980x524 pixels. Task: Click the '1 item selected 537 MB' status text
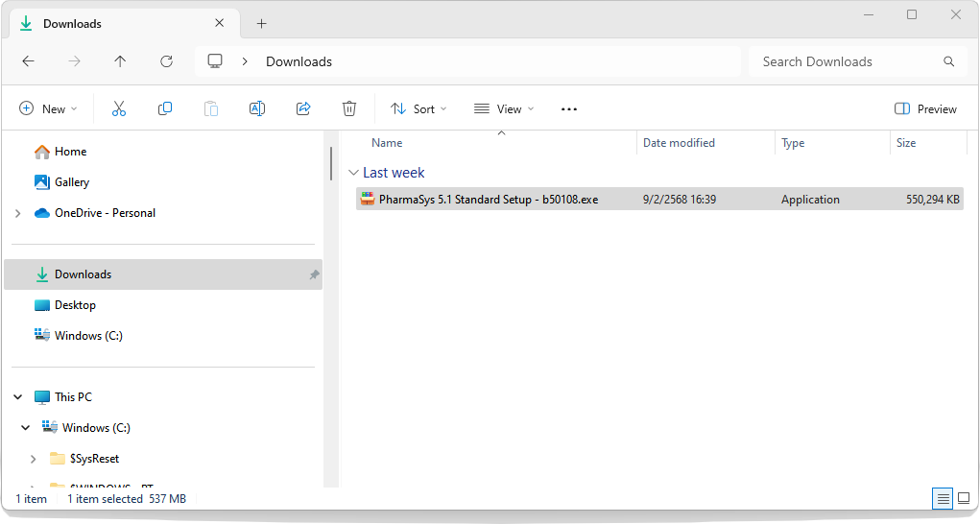[x=127, y=498]
